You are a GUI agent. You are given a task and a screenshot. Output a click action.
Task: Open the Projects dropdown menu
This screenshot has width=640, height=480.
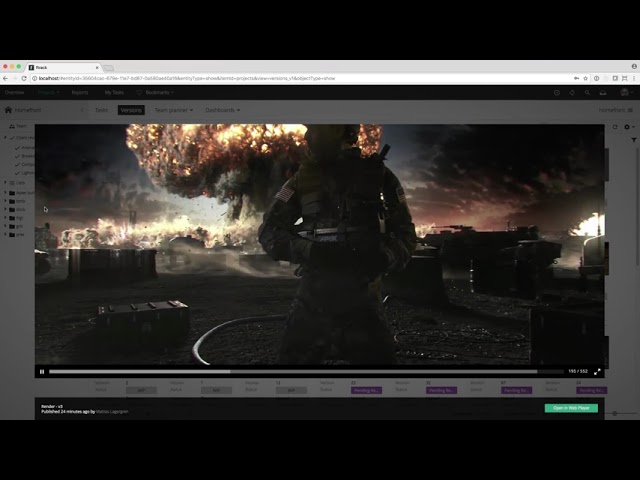[x=48, y=92]
